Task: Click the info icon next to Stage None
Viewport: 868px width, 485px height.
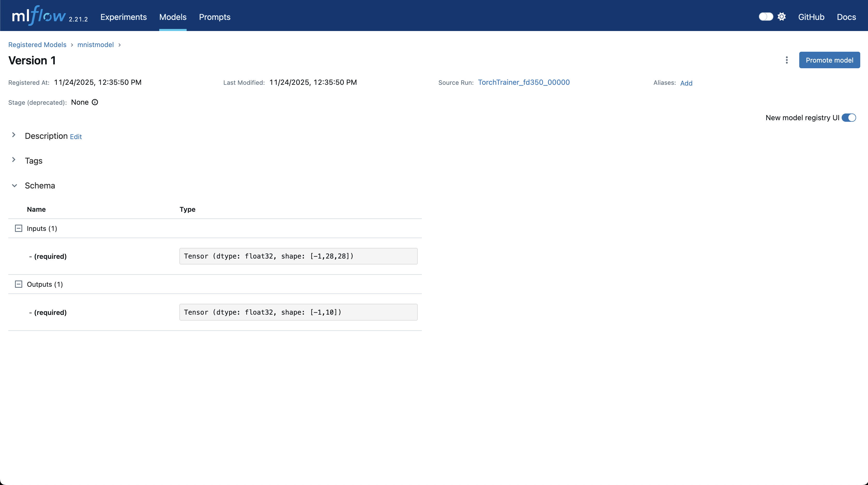Action: coord(95,102)
